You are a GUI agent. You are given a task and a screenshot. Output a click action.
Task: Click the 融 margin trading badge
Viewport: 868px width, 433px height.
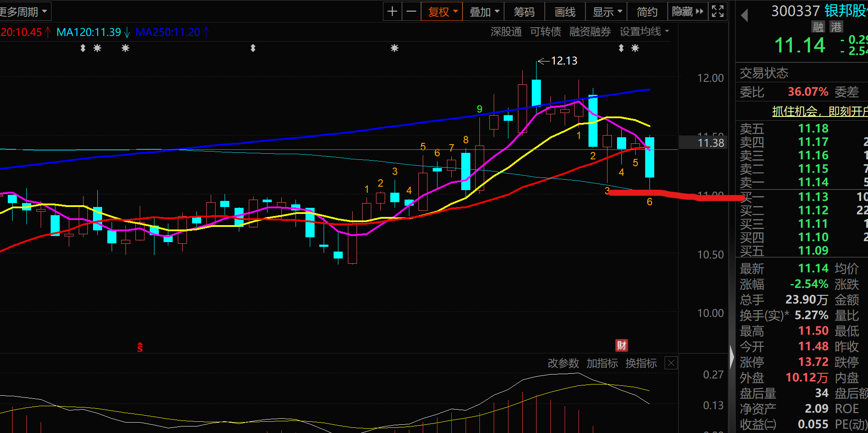(x=818, y=27)
